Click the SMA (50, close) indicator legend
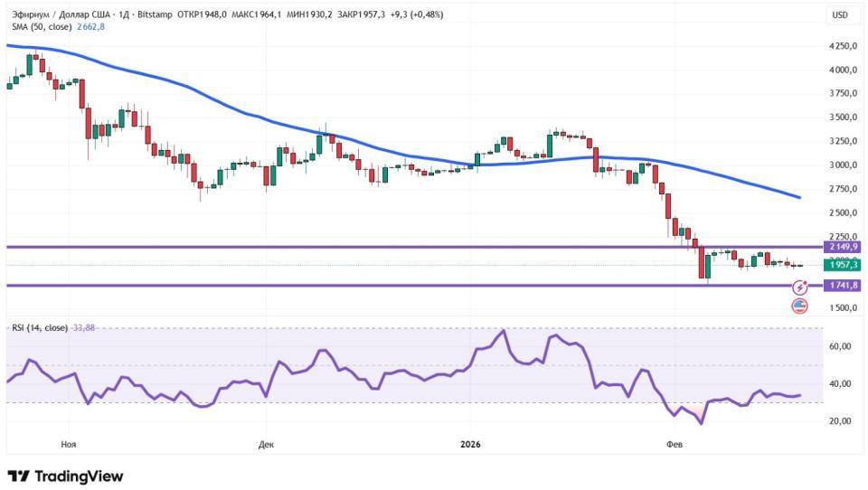 pyautogui.click(x=42, y=27)
